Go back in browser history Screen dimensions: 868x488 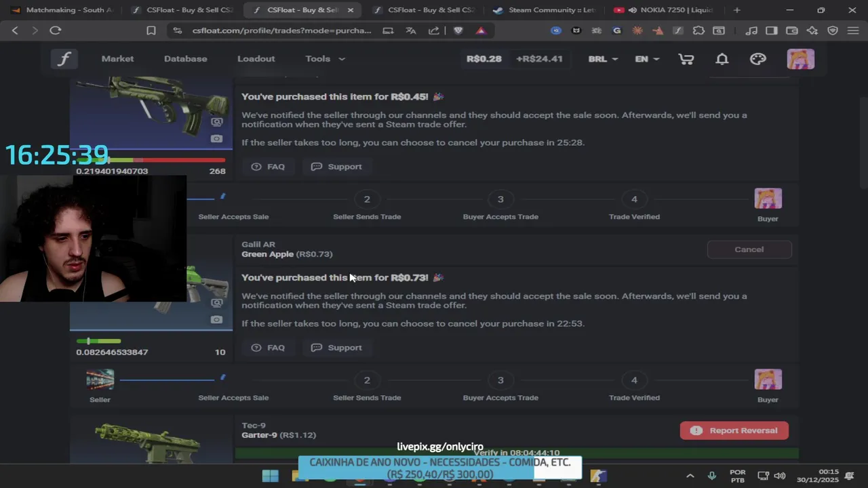click(15, 30)
